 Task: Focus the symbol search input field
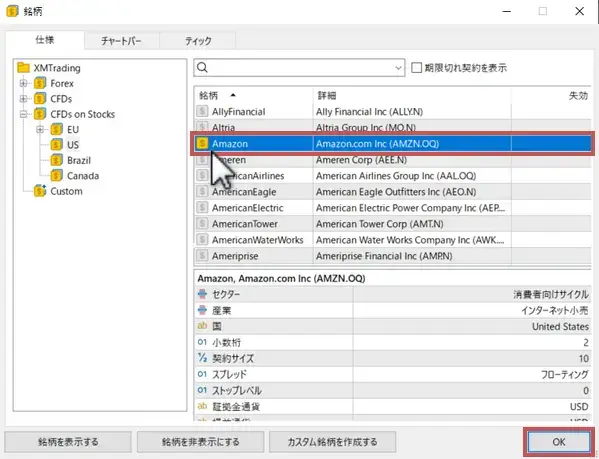coord(299,68)
